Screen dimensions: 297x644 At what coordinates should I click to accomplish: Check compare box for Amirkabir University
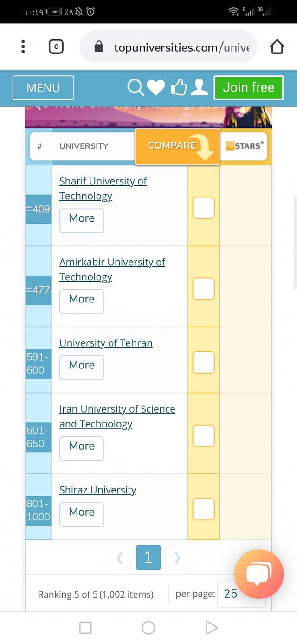203,289
